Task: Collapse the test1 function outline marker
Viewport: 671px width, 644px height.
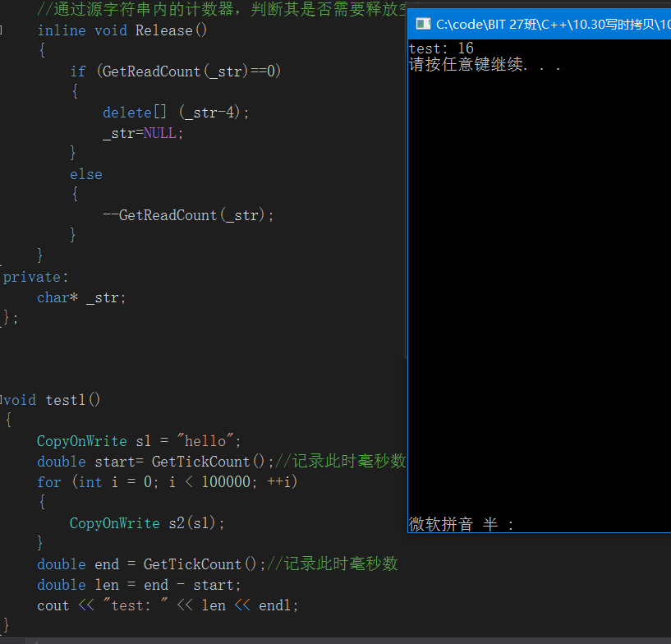Action: 2,399
